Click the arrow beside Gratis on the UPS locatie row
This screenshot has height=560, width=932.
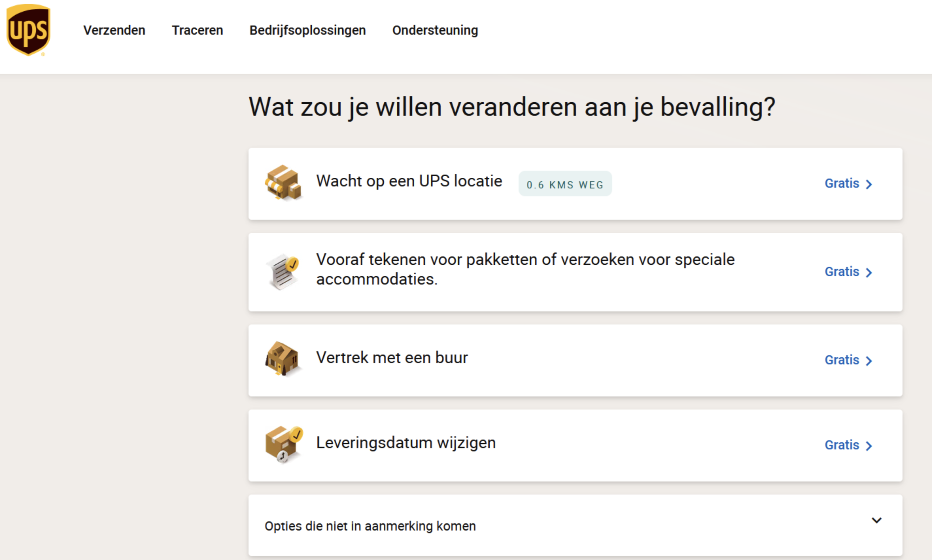pos(869,184)
